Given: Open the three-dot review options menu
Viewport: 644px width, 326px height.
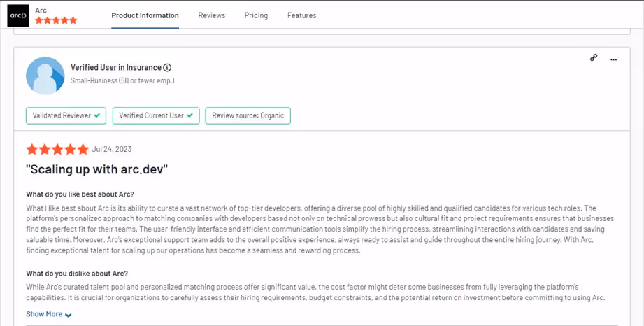Looking at the screenshot, I should 614,59.
